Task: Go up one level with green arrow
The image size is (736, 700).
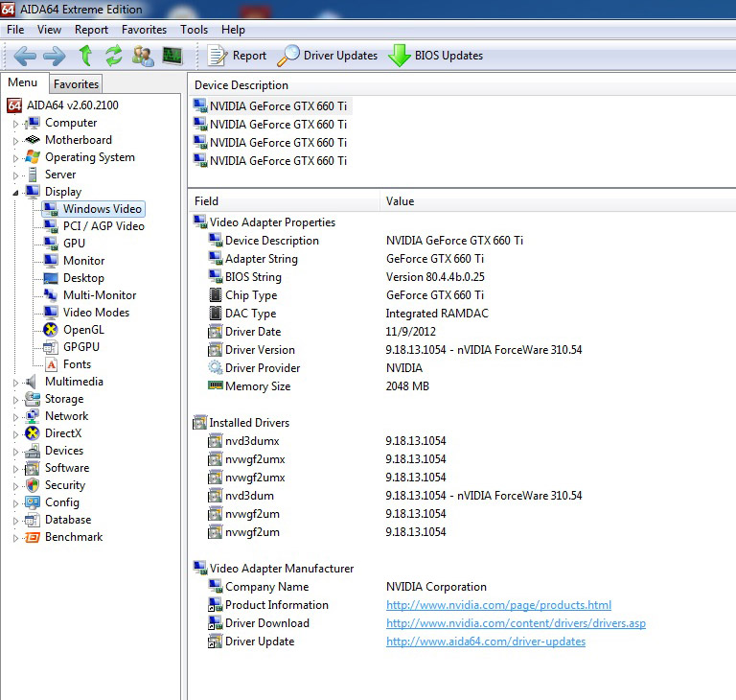Action: point(85,56)
